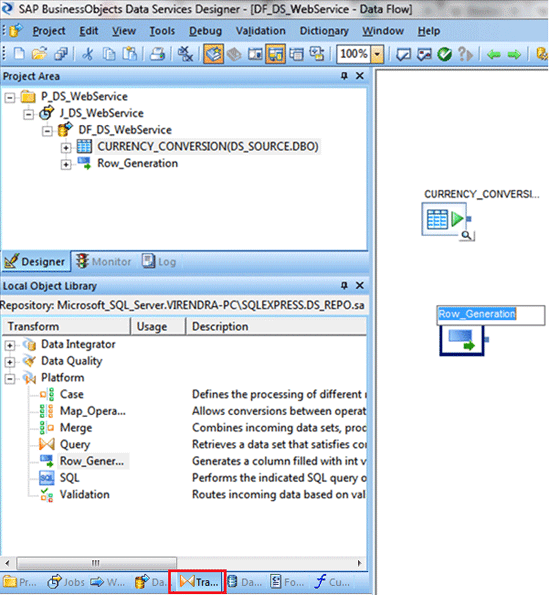This screenshot has height=595, width=550.
Task: Click the Open folder toolbar icon
Action: pyautogui.click(x=39, y=54)
